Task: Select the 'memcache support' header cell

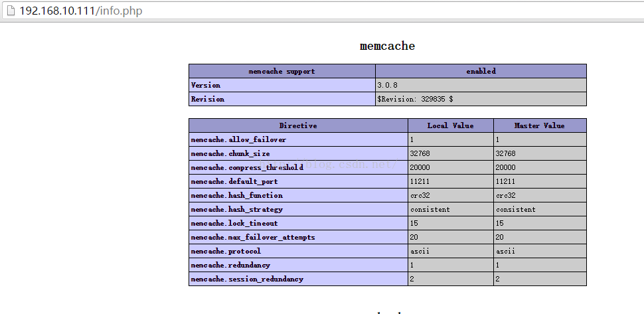Action: (x=282, y=72)
